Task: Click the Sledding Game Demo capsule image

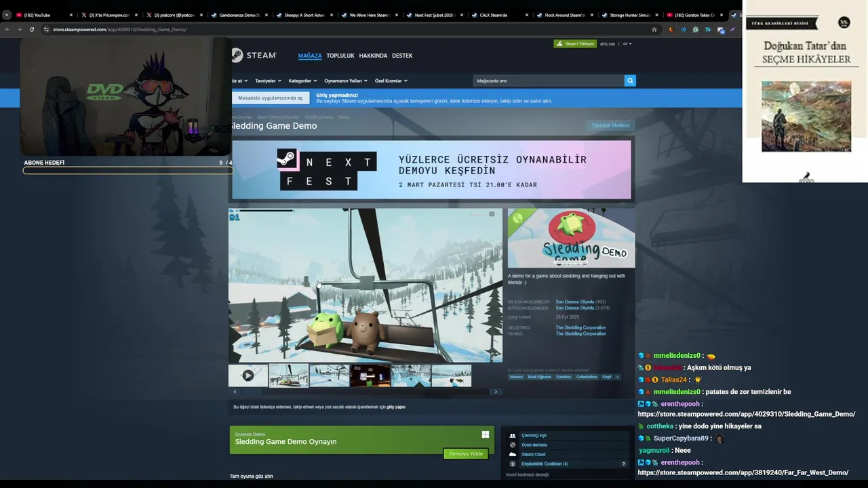Action: [x=571, y=238]
